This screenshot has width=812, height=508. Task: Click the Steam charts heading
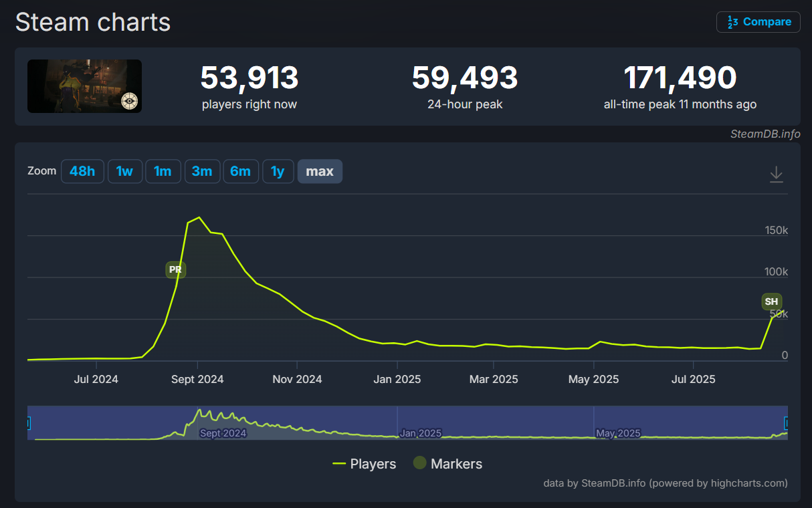[93, 22]
